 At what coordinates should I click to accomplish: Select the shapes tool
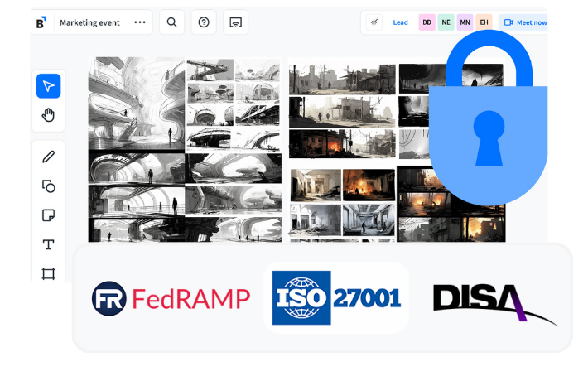48,186
